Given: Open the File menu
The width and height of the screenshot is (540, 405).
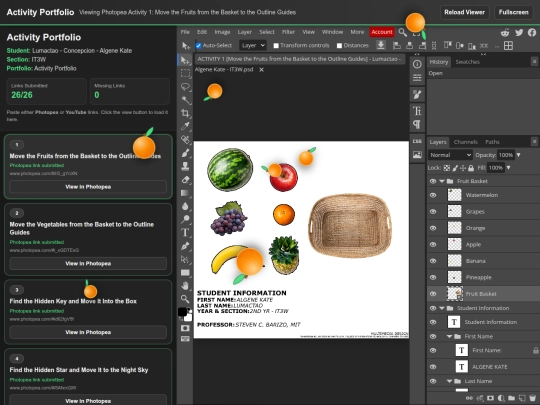Looking at the screenshot, I should [x=185, y=32].
